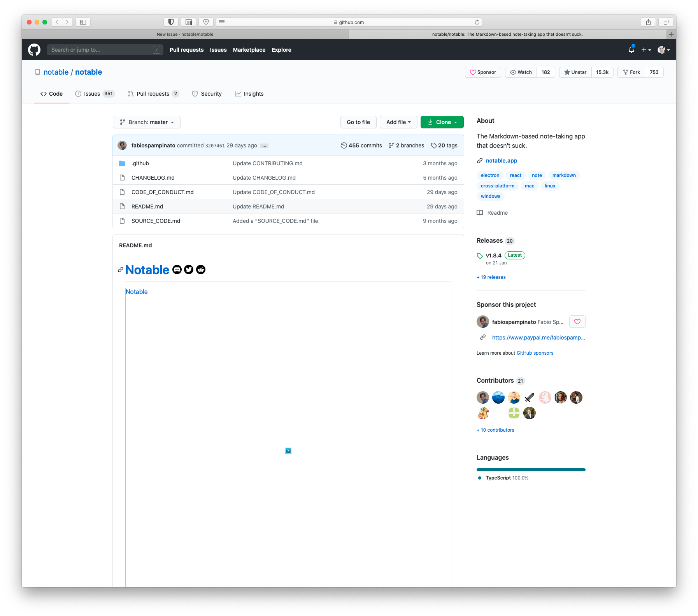
Task: Open the notifications bell
Action: pos(631,50)
